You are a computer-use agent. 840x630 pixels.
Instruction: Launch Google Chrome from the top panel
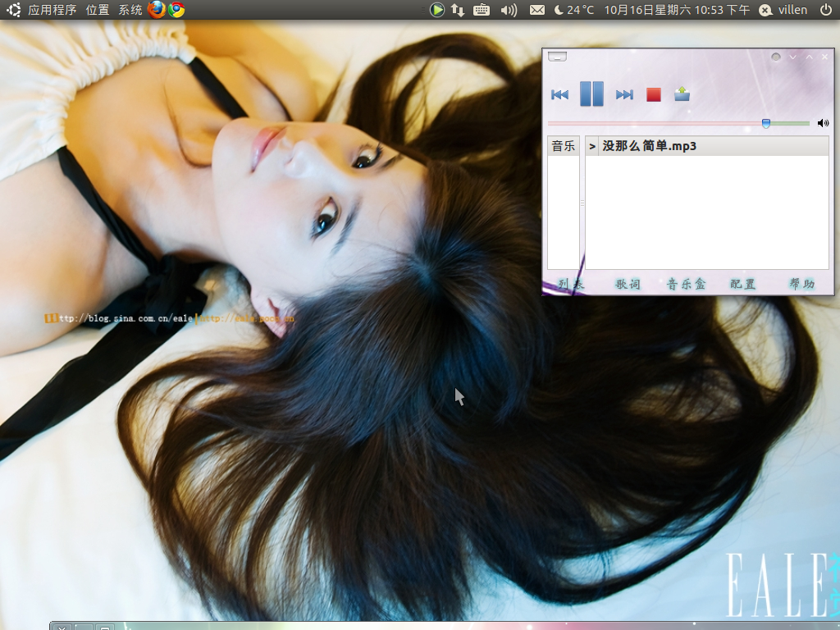click(x=176, y=10)
